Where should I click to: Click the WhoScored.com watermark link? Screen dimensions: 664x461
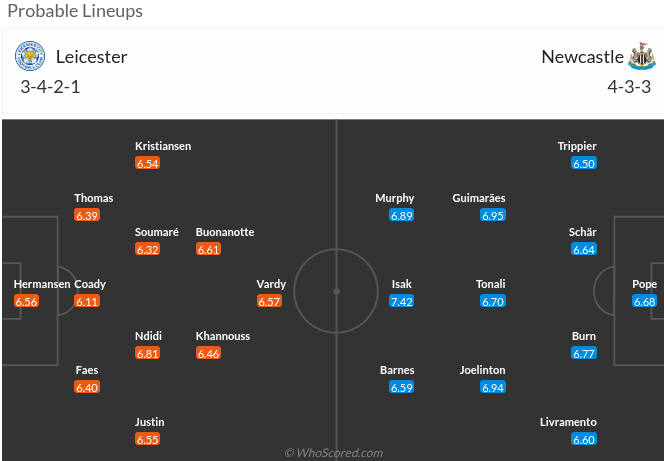(x=333, y=453)
